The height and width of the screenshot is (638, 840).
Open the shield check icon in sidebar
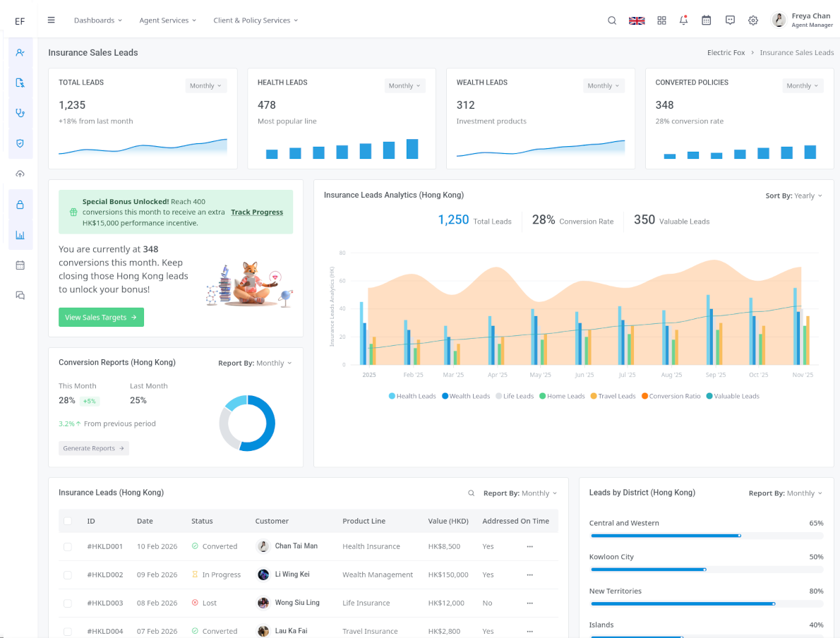20,143
